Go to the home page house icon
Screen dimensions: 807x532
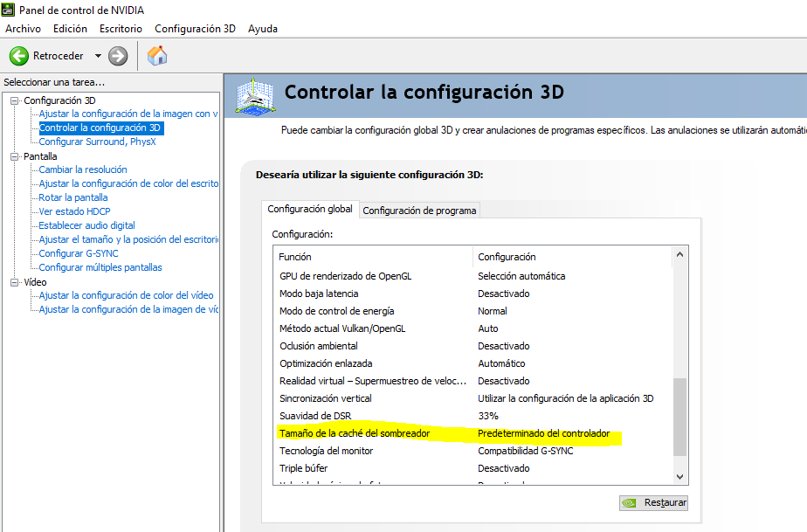(x=157, y=55)
